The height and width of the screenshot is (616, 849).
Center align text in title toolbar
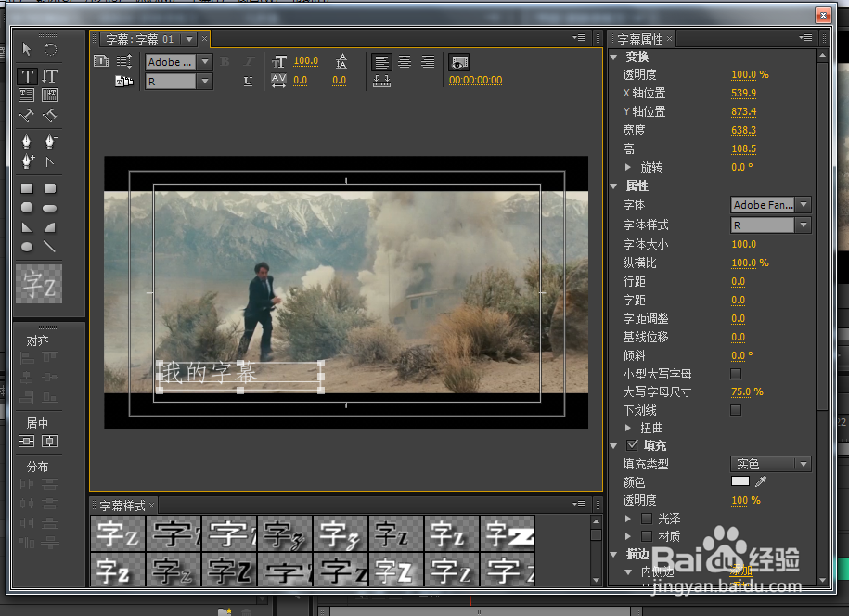405,62
